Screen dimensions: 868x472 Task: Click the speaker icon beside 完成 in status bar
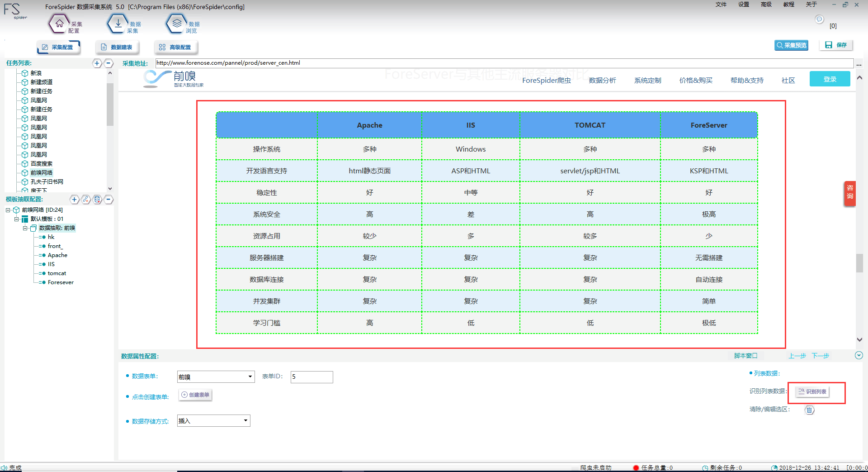click(x=4, y=468)
